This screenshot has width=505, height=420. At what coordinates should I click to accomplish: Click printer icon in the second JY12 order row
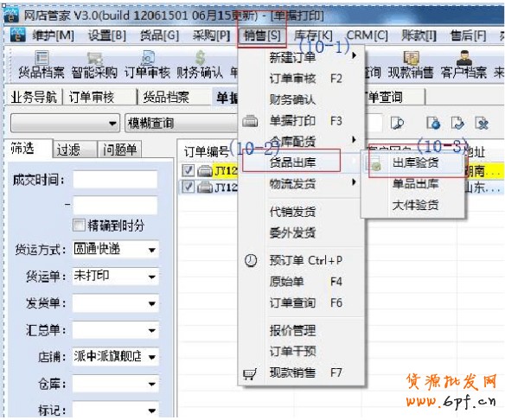point(205,187)
